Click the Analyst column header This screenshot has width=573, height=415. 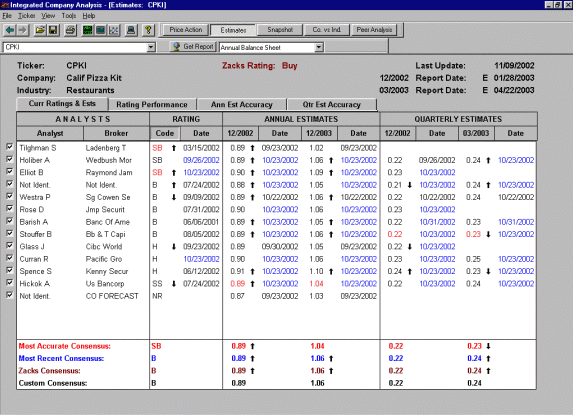click(x=50, y=133)
